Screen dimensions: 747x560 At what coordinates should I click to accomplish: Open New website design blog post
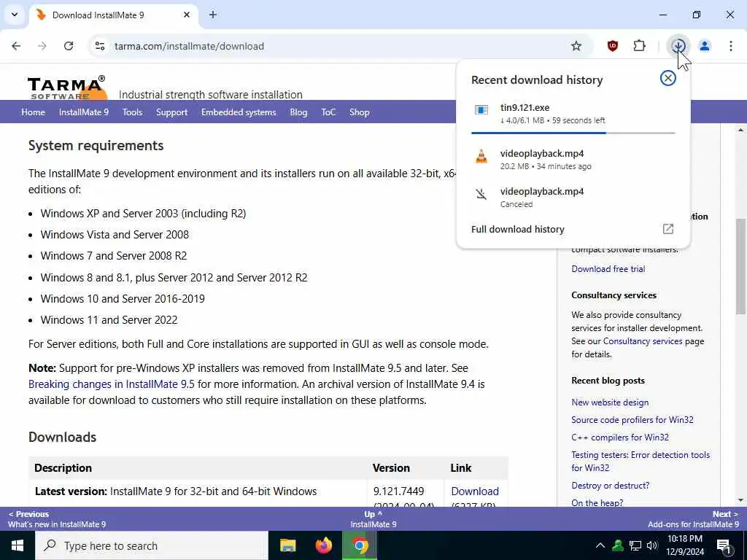(610, 402)
